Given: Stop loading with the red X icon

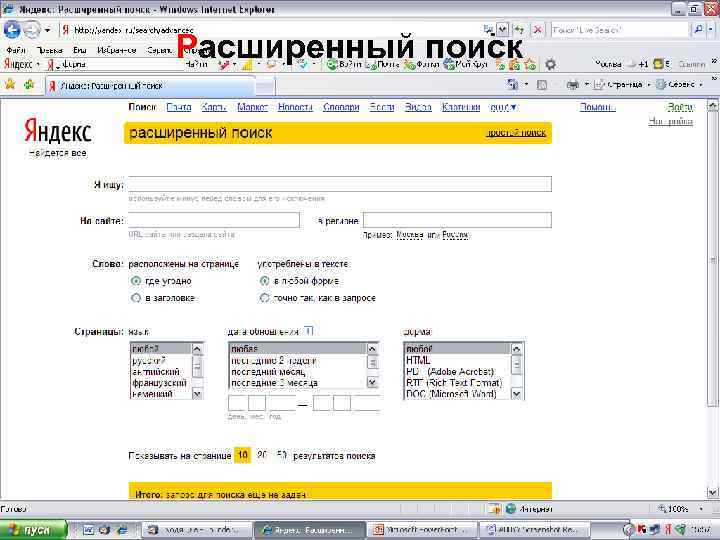Looking at the screenshot, I should coord(537,30).
